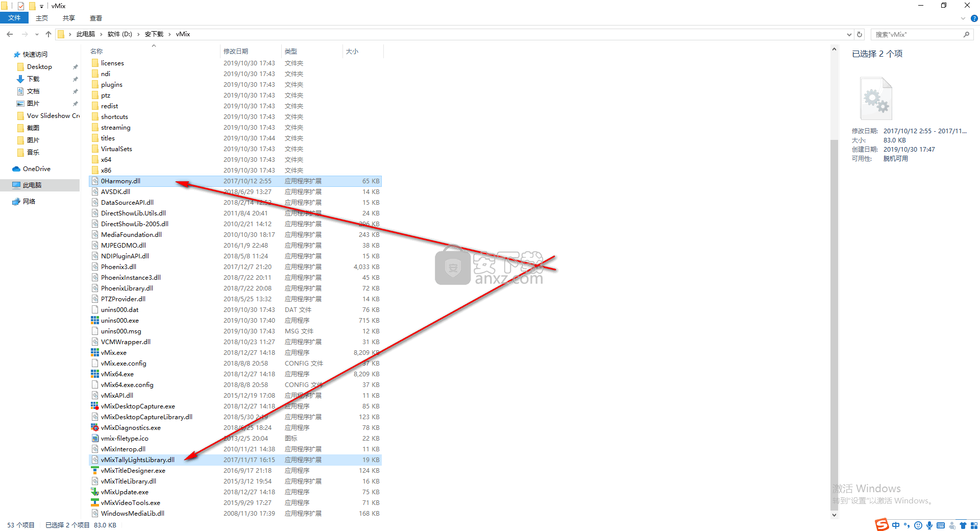The height and width of the screenshot is (531, 980).
Task: Click the search magnifier icon
Action: tap(966, 34)
